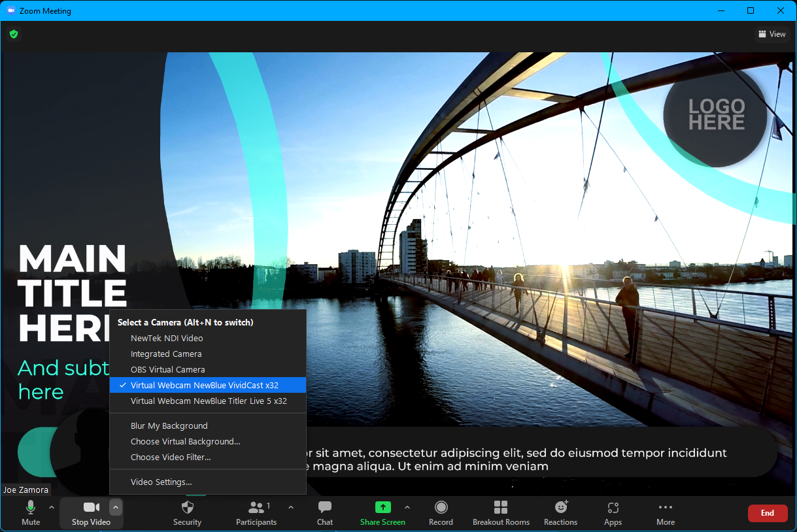Start recording with the Record icon
The image size is (797, 532).
pos(441,508)
